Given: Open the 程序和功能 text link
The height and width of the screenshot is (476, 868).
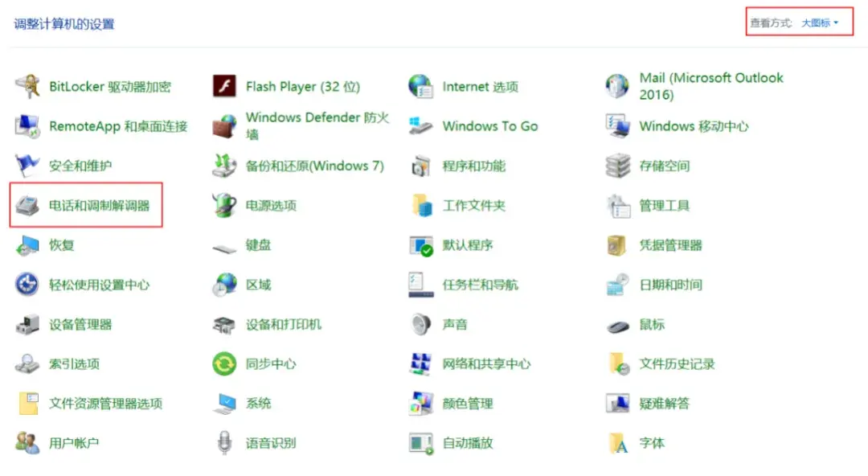Looking at the screenshot, I should [474, 166].
